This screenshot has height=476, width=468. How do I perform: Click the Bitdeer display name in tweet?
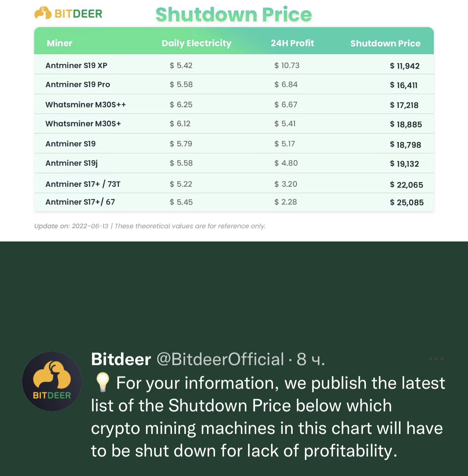[x=121, y=359]
